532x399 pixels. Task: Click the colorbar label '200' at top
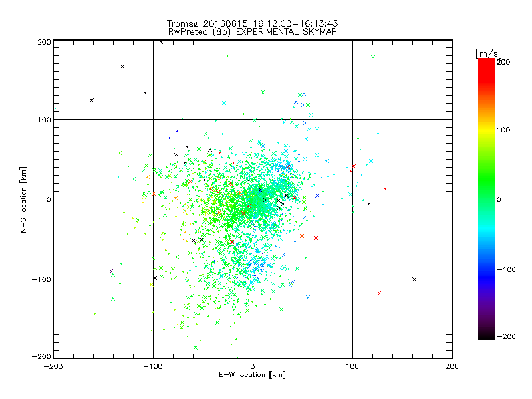tap(503, 62)
